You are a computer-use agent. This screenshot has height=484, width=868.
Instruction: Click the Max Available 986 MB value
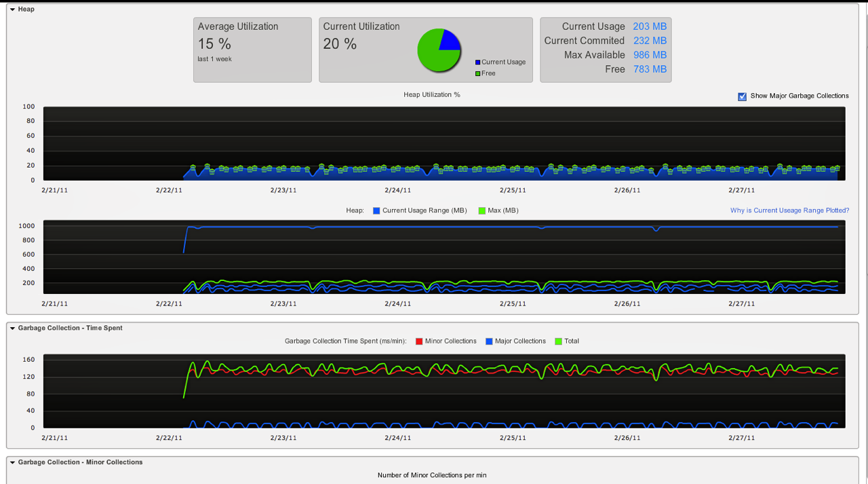click(650, 55)
